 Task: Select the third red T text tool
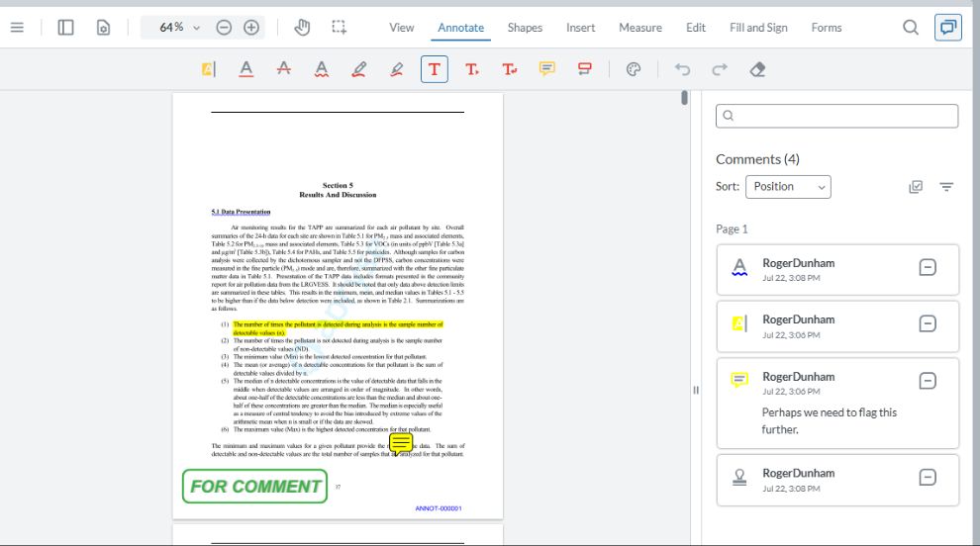tap(510, 69)
